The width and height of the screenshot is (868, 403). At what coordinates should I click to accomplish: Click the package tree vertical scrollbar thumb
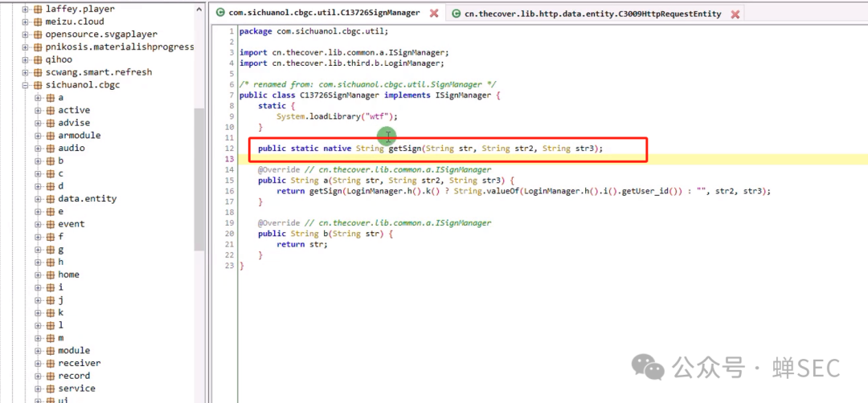199,180
